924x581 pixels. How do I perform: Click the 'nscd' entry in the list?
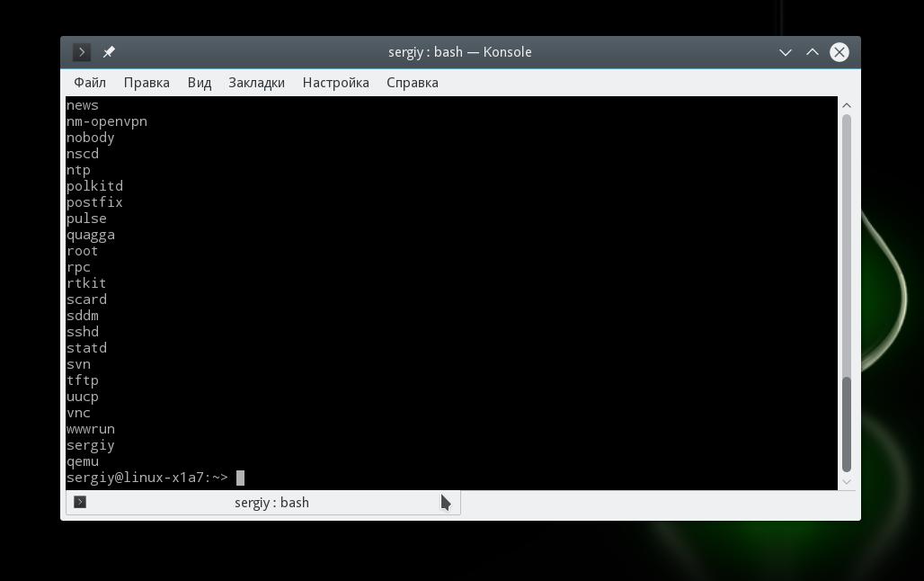click(x=83, y=154)
